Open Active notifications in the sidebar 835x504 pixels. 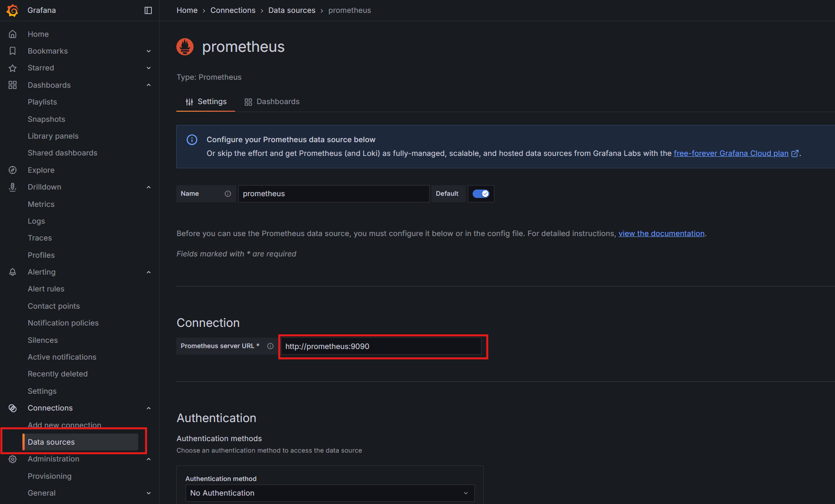(62, 357)
